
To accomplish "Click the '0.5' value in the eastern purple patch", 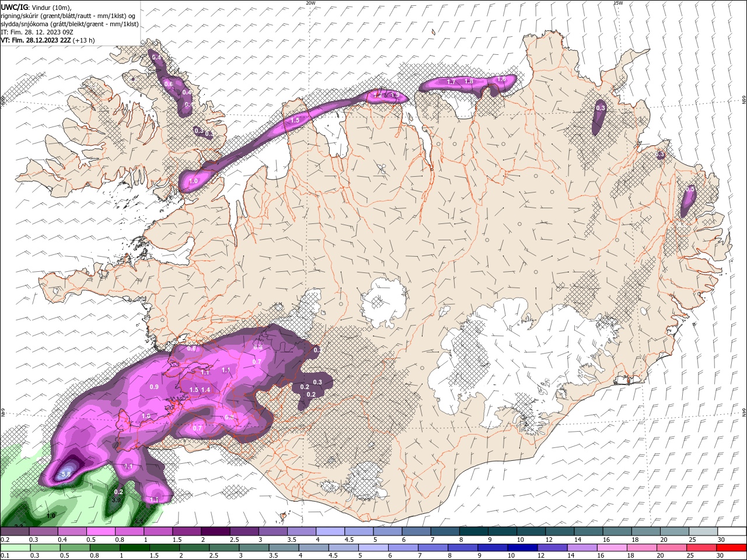I will coord(690,189).
